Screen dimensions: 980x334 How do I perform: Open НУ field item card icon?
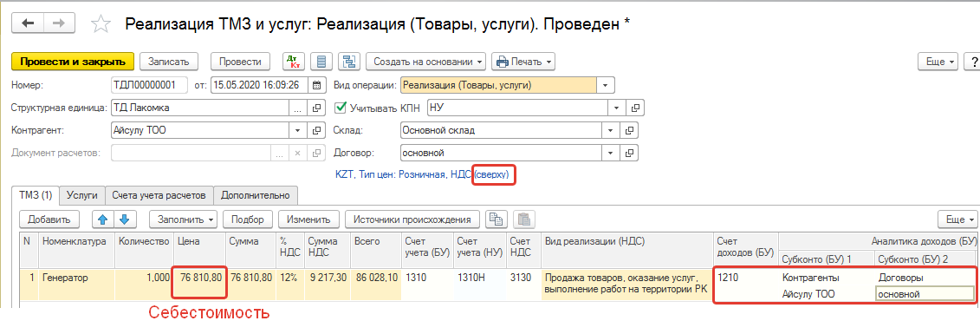click(x=636, y=108)
